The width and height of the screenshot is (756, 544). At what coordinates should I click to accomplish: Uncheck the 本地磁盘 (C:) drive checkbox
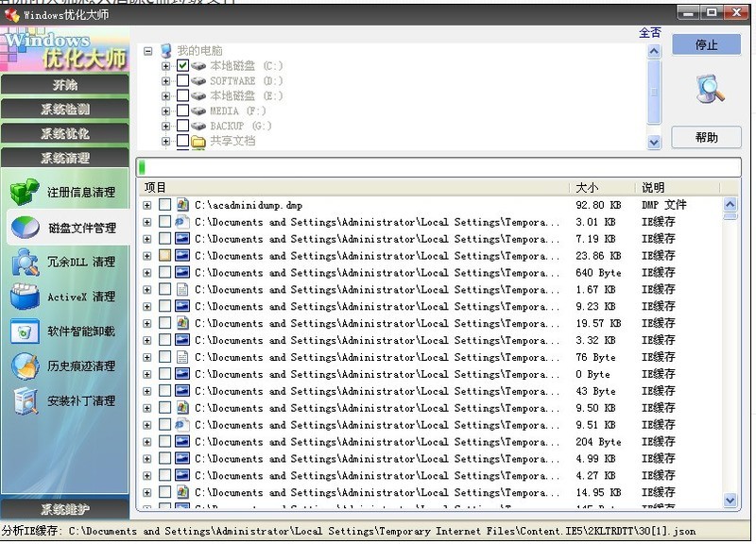pos(182,65)
